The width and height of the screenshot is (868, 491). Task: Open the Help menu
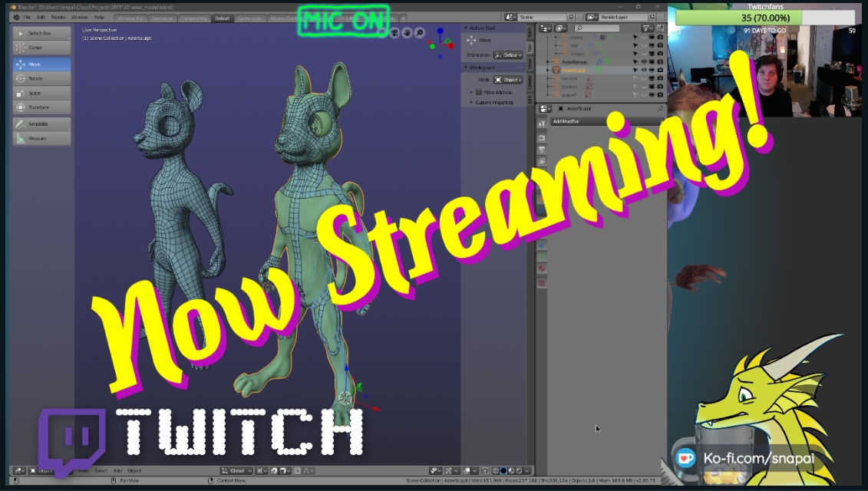99,17
